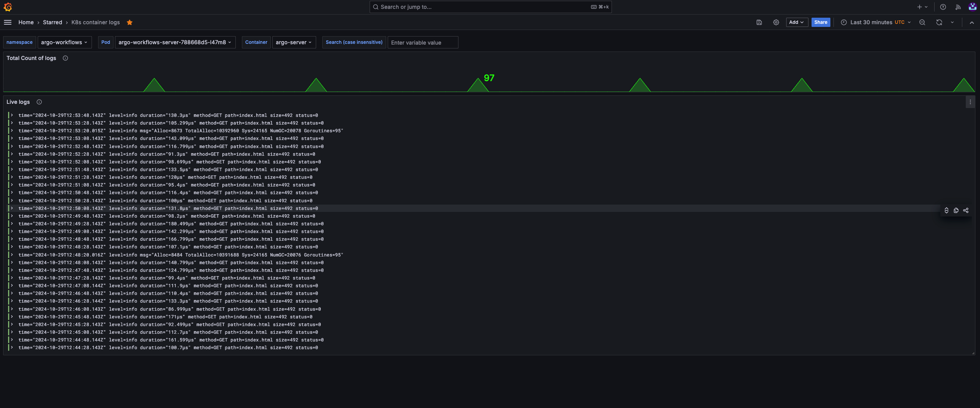The image size is (980, 408).
Task: Open the Pod selection dropdown
Action: click(x=175, y=42)
